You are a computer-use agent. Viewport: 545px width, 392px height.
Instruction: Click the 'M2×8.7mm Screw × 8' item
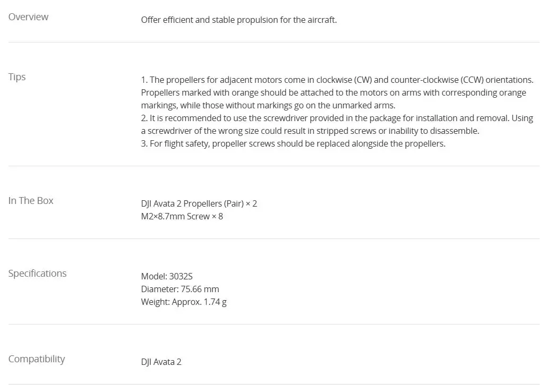coord(182,217)
